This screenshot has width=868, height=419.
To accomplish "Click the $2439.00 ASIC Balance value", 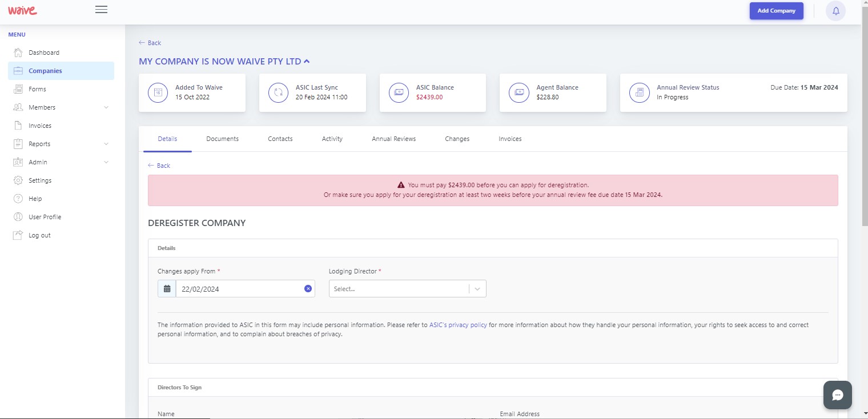I will (x=429, y=97).
